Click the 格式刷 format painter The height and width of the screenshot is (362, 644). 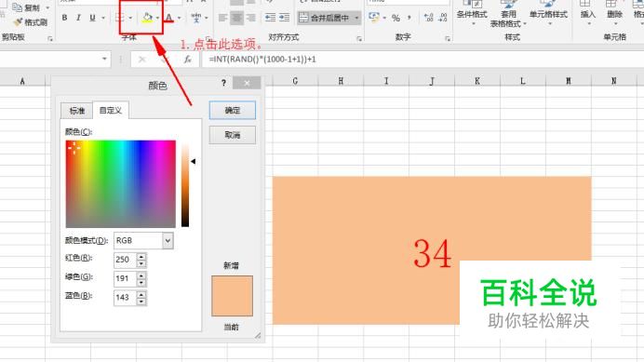31,22
